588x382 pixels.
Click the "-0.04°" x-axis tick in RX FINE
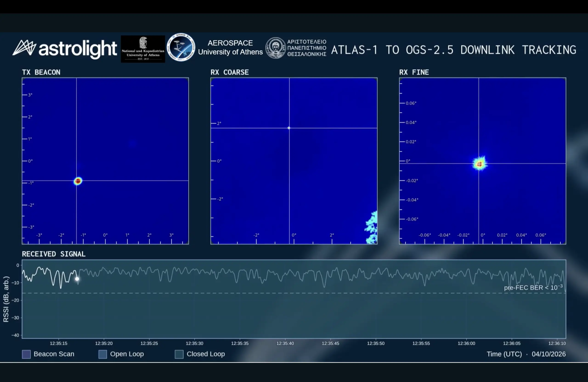pyautogui.click(x=444, y=235)
